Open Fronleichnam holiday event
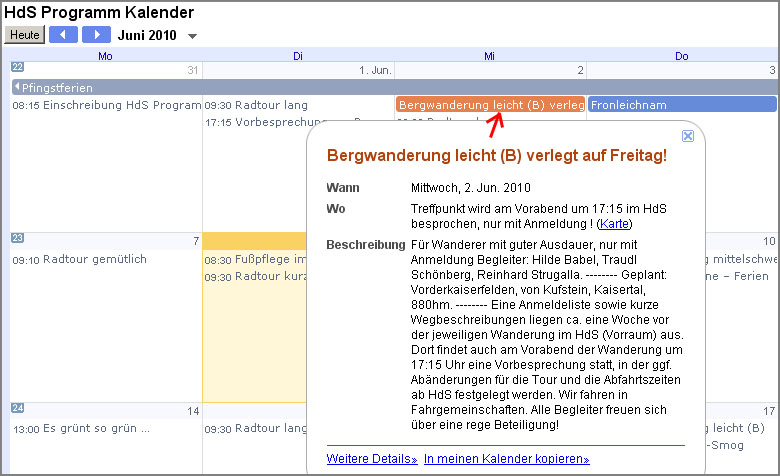The height and width of the screenshot is (476, 780). (x=682, y=104)
